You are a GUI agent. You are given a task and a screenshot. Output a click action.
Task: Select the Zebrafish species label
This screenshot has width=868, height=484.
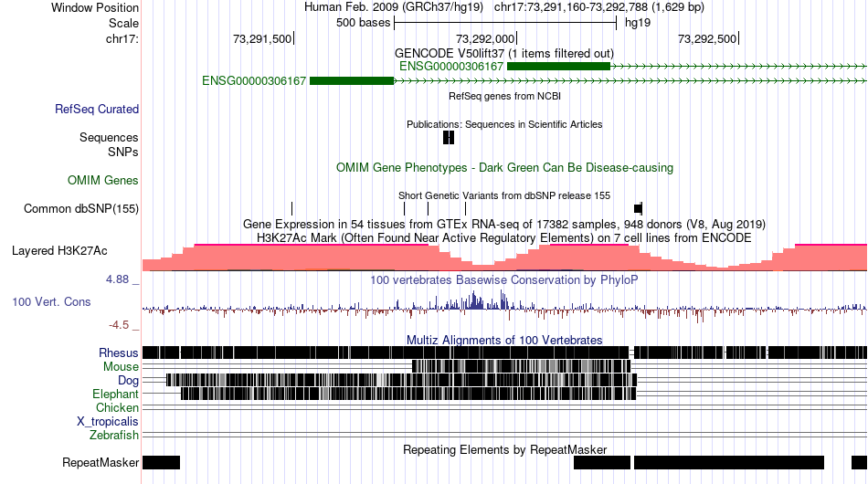pos(114,436)
